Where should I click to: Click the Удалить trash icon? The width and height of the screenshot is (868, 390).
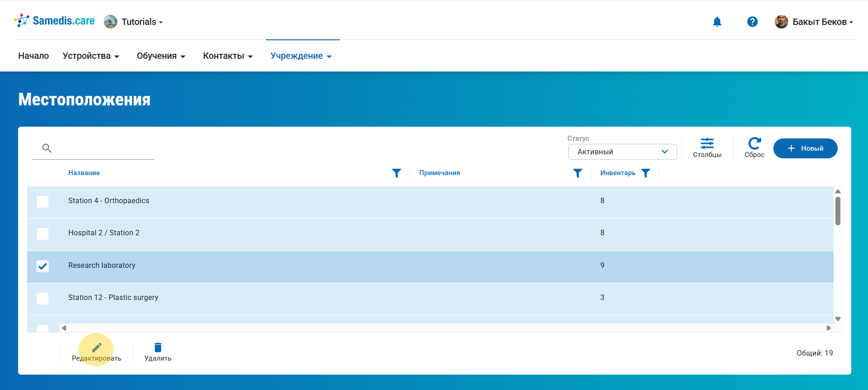158,347
